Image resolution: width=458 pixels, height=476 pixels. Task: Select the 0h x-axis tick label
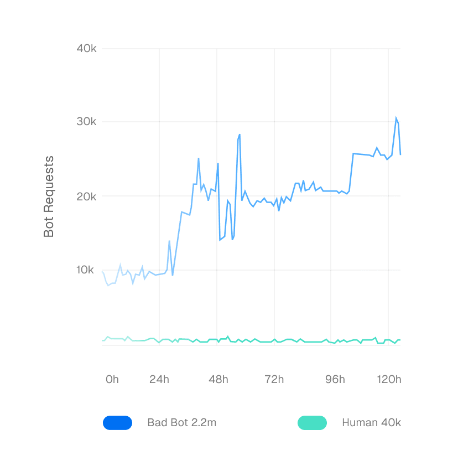112,379
